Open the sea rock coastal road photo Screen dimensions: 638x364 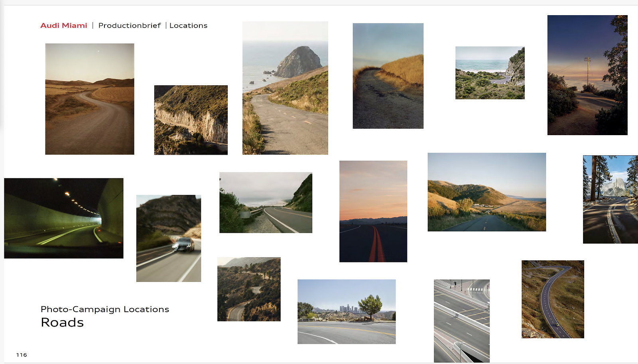click(x=285, y=88)
